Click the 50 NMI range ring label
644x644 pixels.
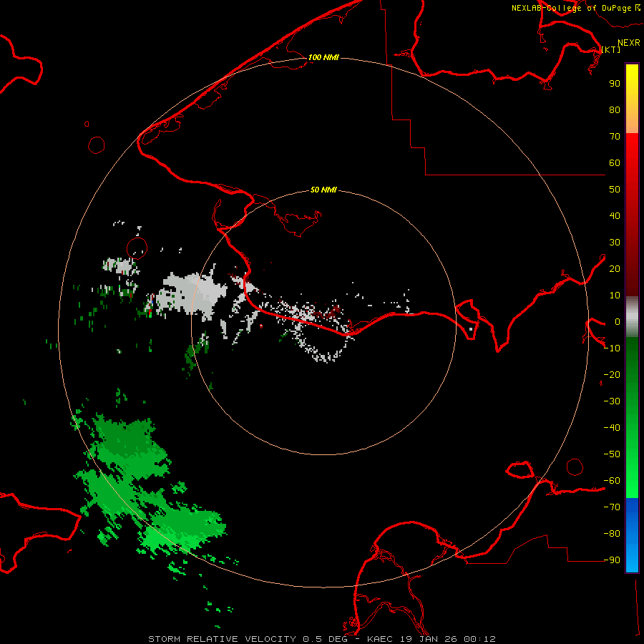[x=323, y=190]
